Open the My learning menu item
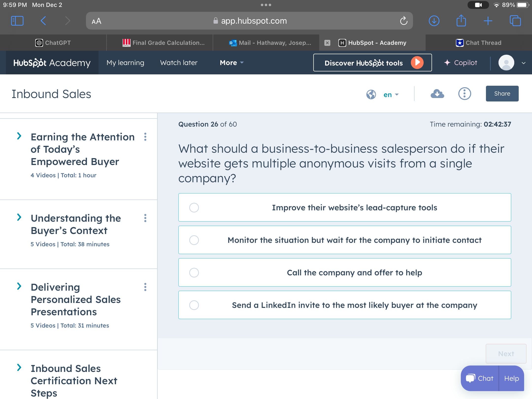Screen dimensions: 532x399 tap(125, 63)
